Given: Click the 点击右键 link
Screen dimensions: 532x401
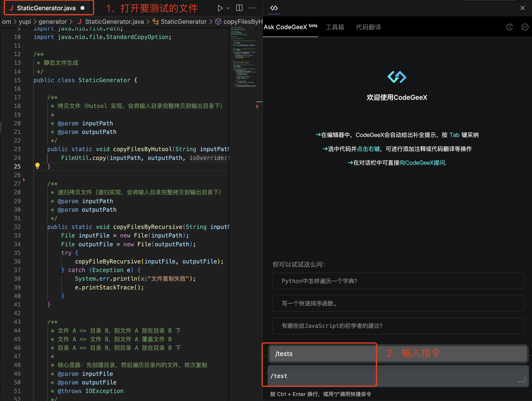Looking at the screenshot, I should click(368, 149).
